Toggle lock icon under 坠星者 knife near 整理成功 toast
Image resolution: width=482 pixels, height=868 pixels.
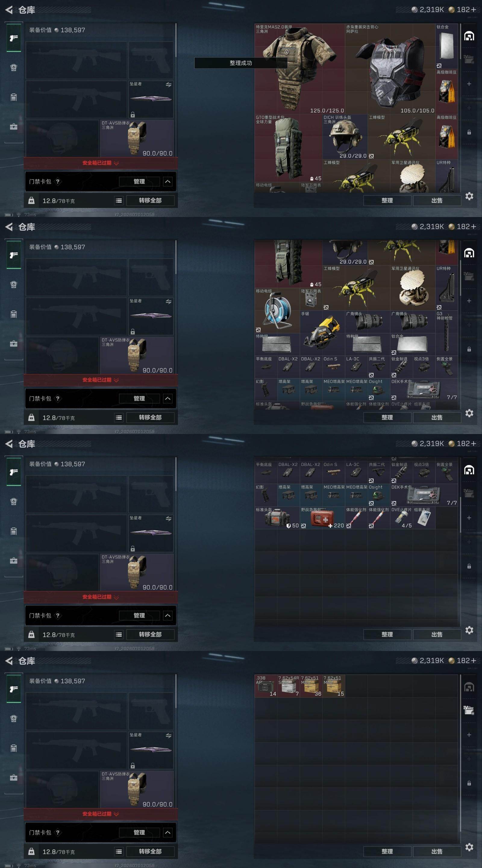pos(133,115)
